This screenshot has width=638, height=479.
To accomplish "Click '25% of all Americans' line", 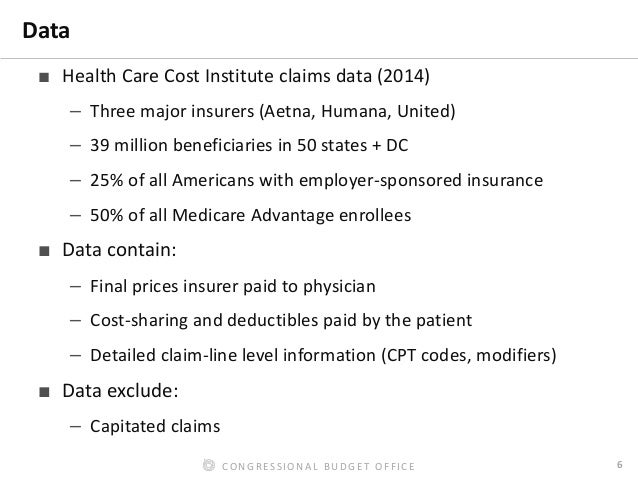I will tap(317, 180).
